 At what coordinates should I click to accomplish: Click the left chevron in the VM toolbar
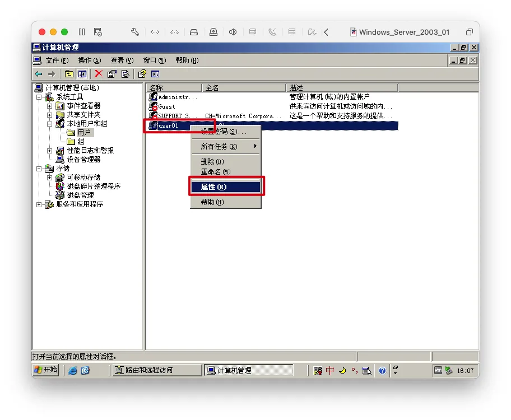click(326, 32)
